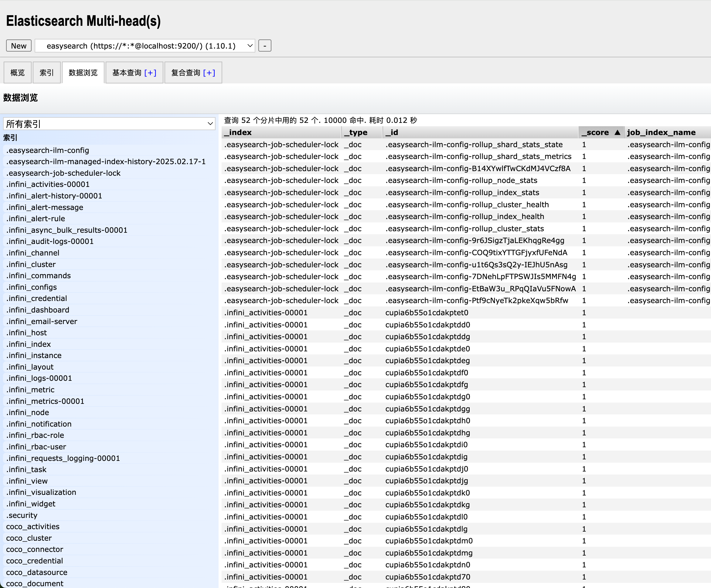Sort by the _type column header
Screen dimensions: 711x588
362,132
